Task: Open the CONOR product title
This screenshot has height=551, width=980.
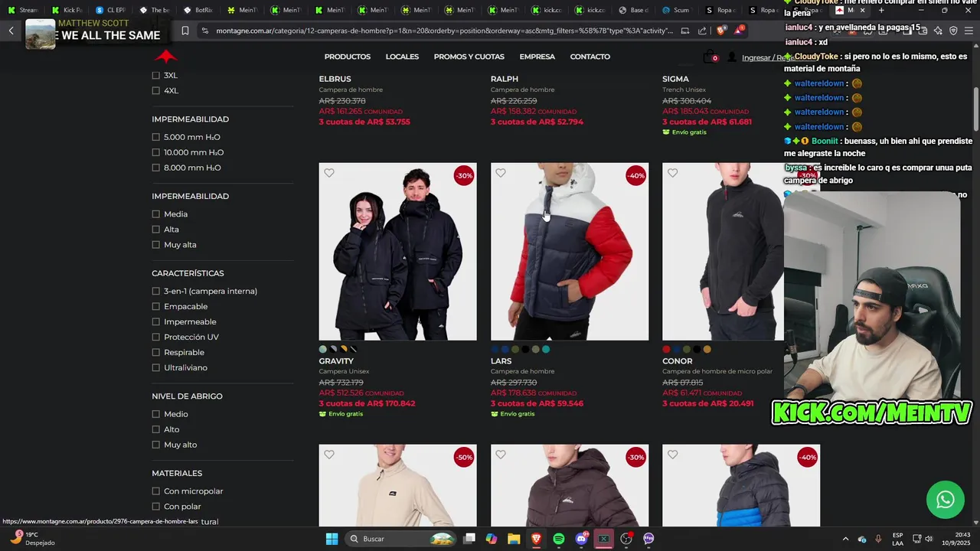Action: [x=677, y=361]
